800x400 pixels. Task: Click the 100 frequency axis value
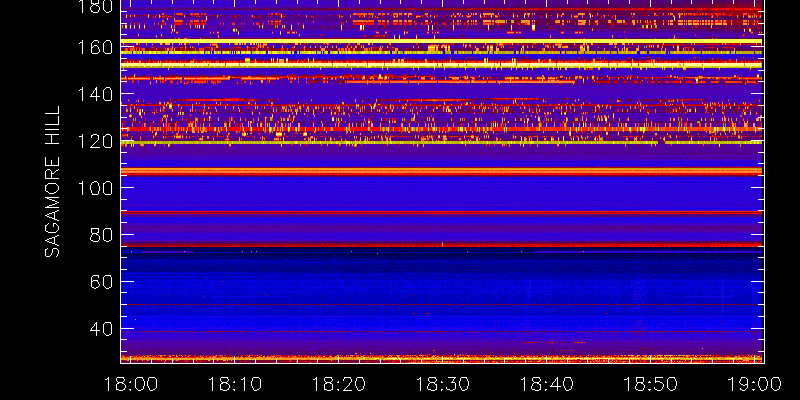tap(94, 188)
